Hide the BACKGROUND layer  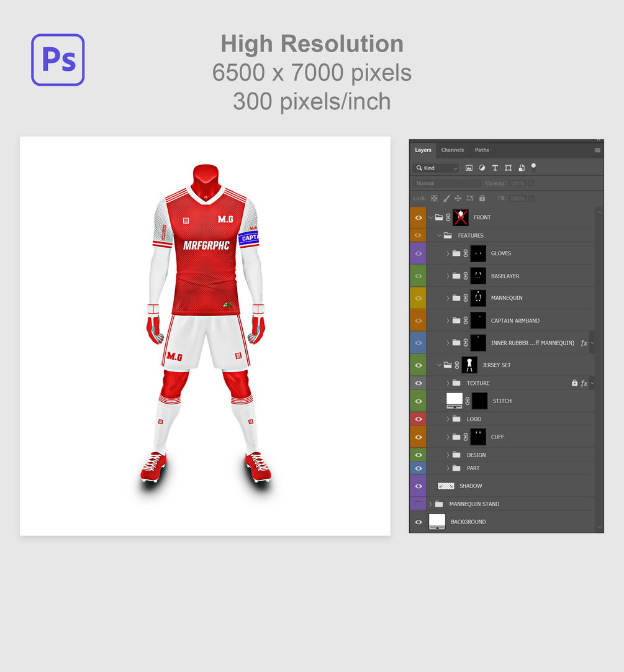(418, 522)
